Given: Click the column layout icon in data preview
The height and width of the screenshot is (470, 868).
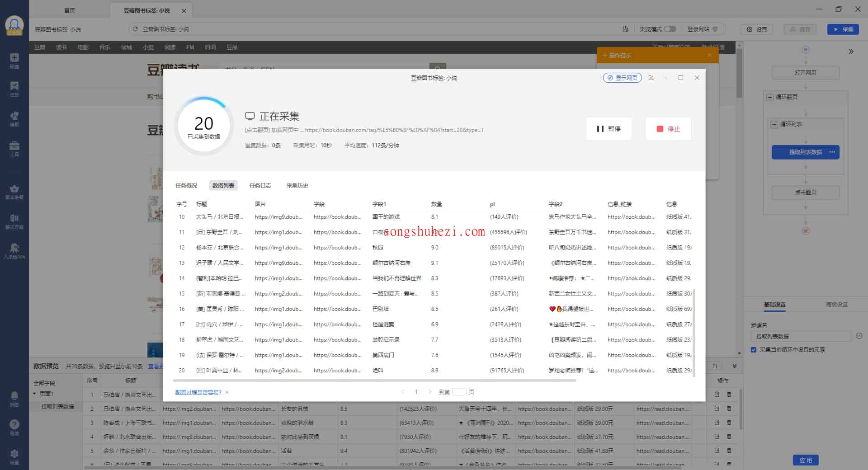Looking at the screenshot, I should point(715,366).
